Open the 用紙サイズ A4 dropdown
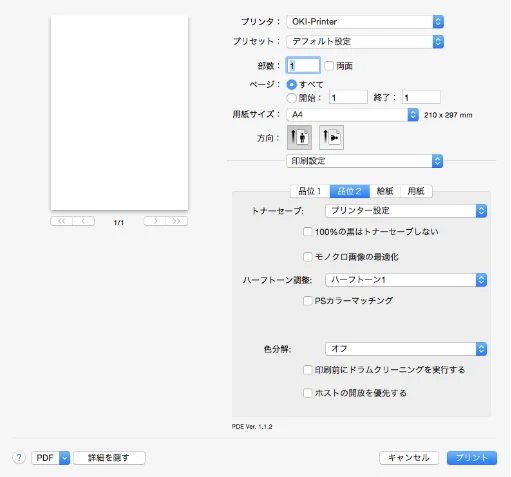 click(x=352, y=115)
